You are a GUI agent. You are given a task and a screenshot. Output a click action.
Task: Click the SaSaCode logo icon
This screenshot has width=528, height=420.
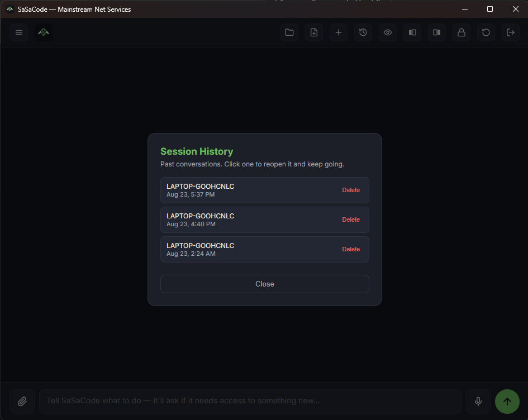(44, 32)
